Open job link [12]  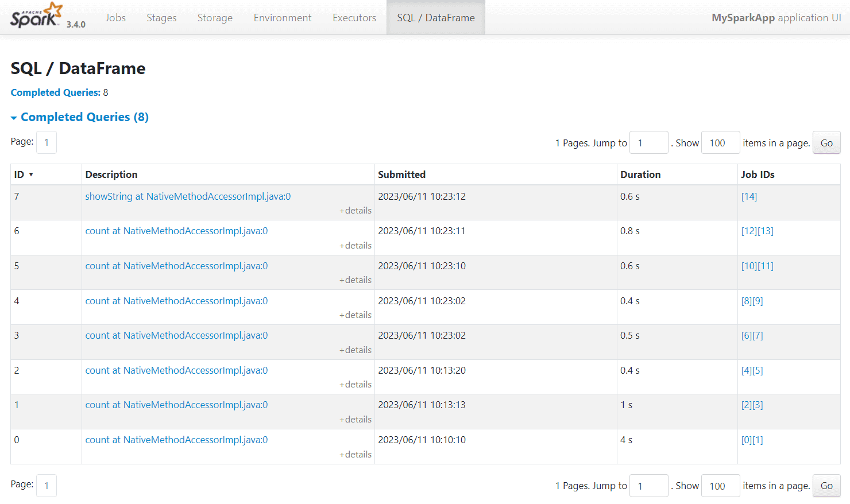pos(749,231)
